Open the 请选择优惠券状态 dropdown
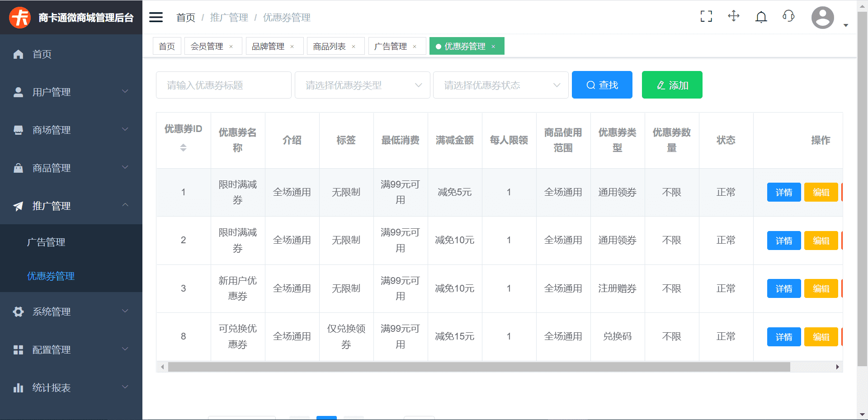The image size is (868, 420). click(x=500, y=85)
